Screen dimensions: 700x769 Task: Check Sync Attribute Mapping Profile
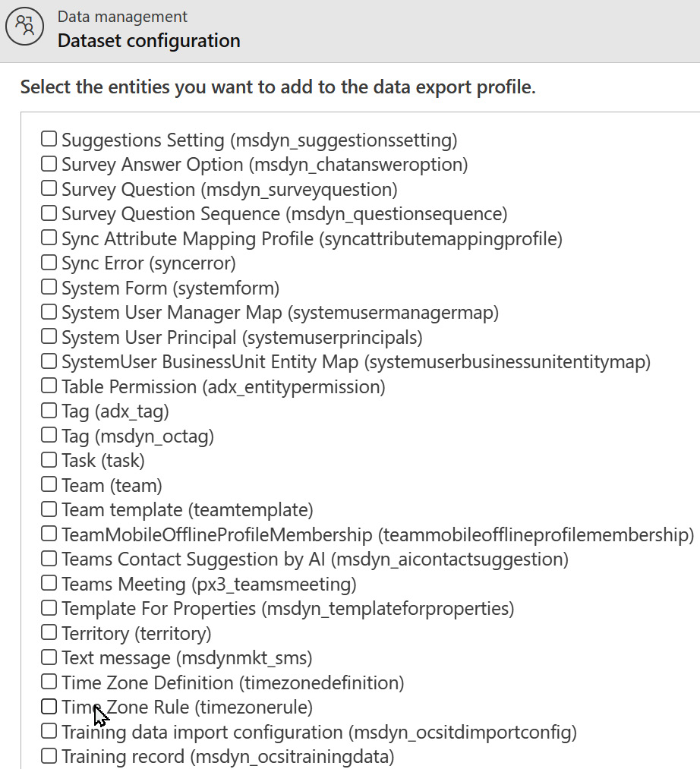click(49, 238)
